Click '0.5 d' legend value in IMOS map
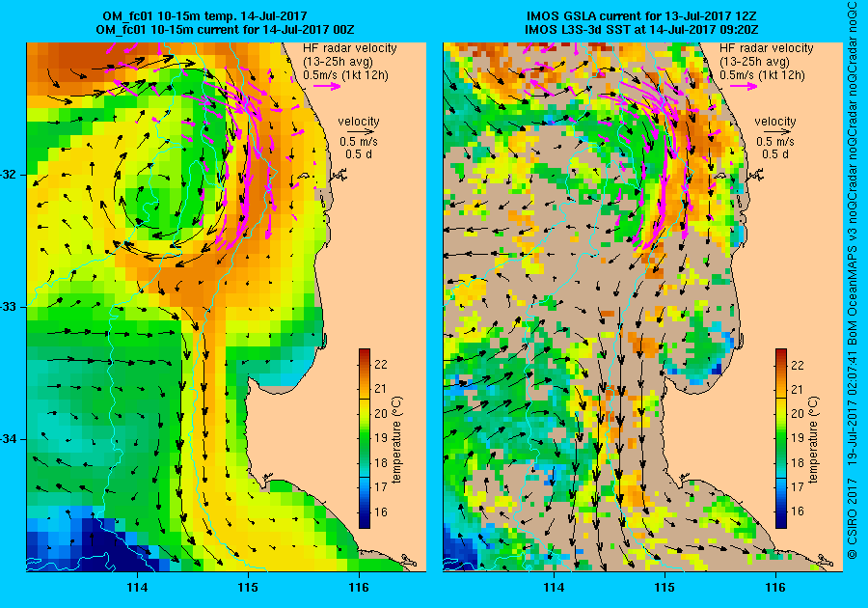This screenshot has height=608, width=868. (775, 154)
